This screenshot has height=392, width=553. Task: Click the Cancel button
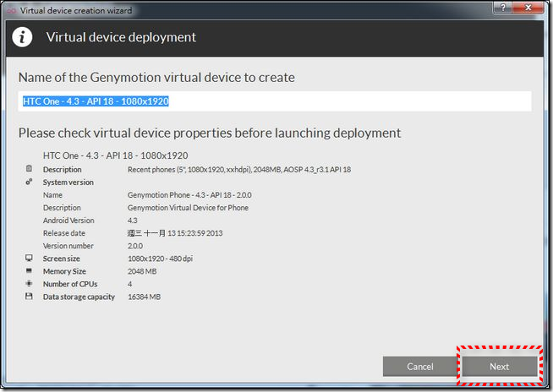coord(419,367)
